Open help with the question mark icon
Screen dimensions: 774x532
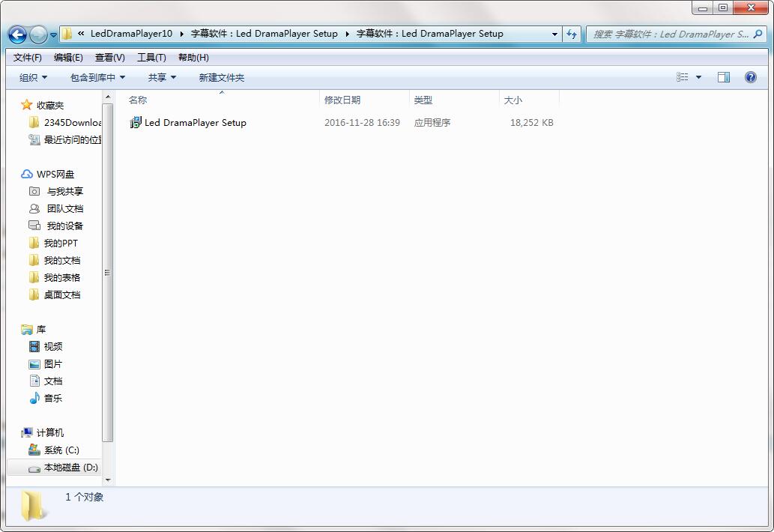(x=750, y=77)
